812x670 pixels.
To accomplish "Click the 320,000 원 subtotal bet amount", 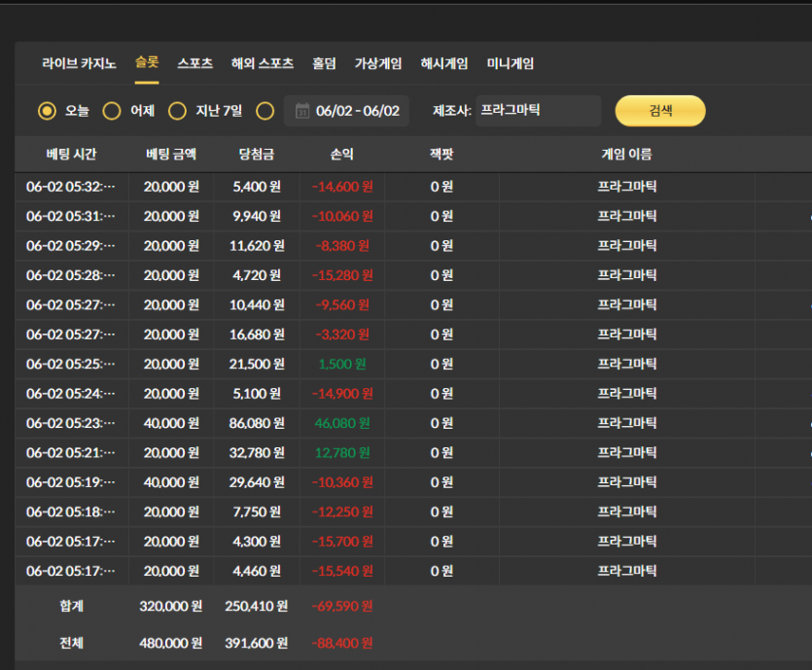I will tap(170, 606).
